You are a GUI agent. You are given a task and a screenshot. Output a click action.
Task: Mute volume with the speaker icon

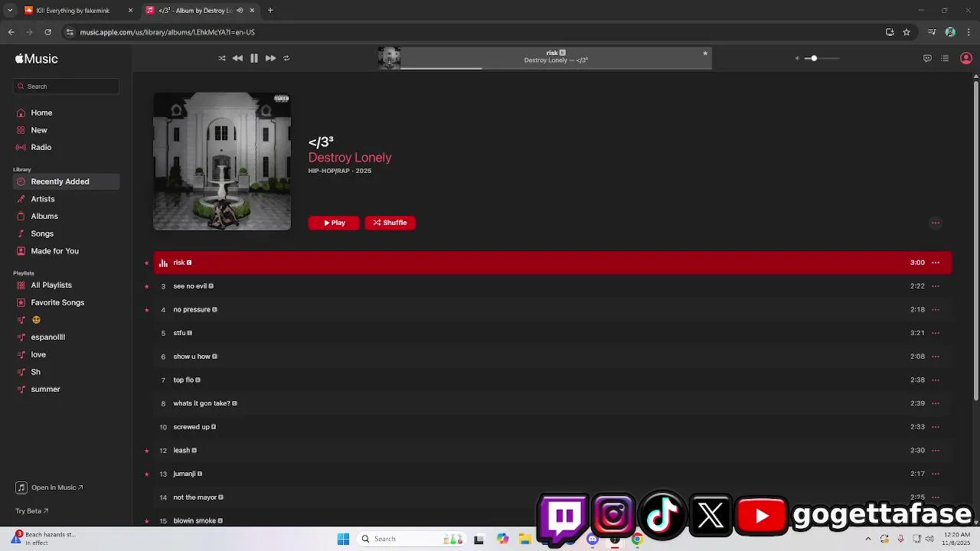click(797, 58)
